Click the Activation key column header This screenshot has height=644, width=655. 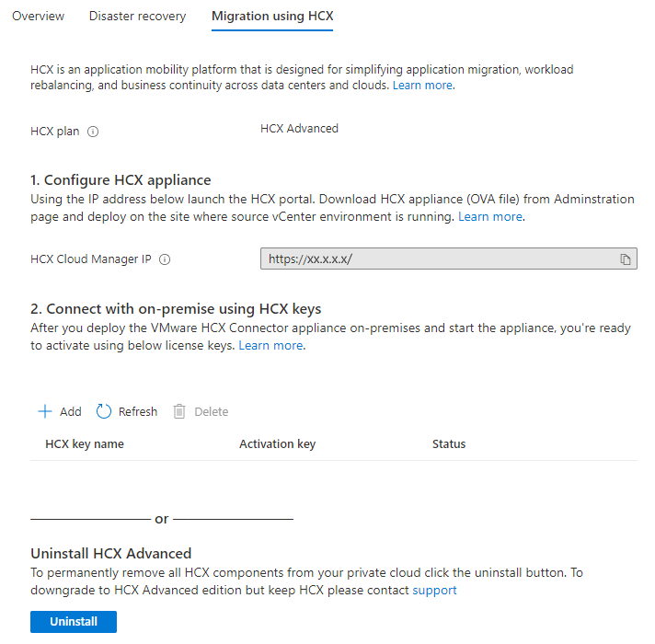tap(277, 444)
